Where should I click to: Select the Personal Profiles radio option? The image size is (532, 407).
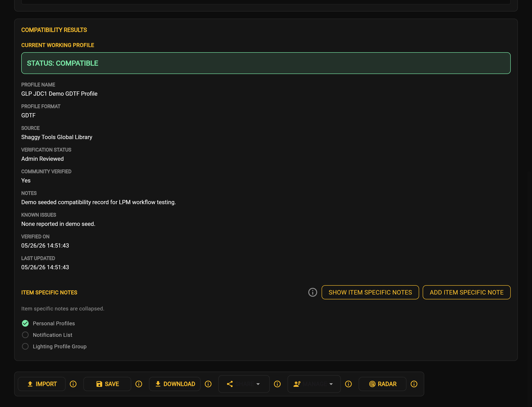tap(25, 324)
